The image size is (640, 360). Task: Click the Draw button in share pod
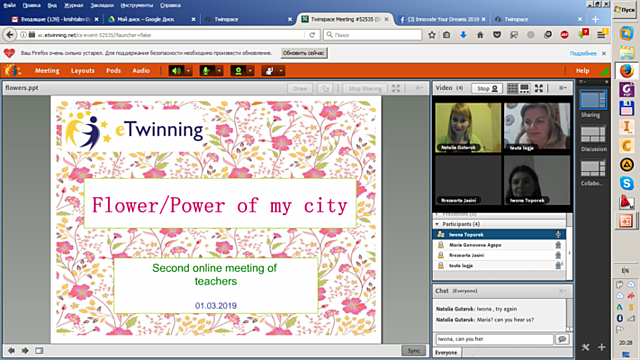click(300, 88)
